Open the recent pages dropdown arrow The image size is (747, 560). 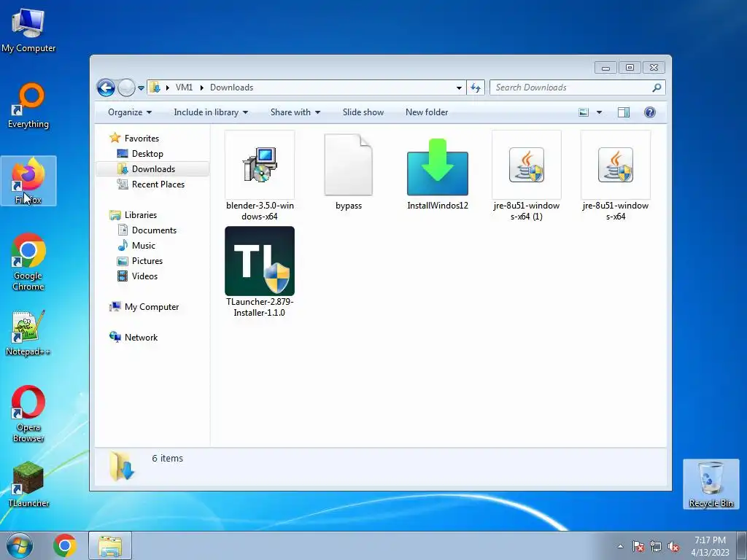[x=141, y=88]
